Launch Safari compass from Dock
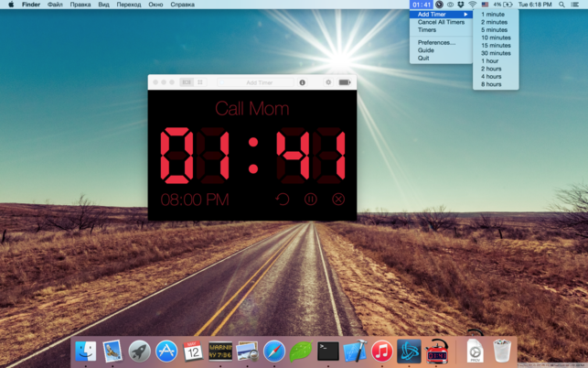Image resolution: width=588 pixels, height=368 pixels. tap(274, 352)
